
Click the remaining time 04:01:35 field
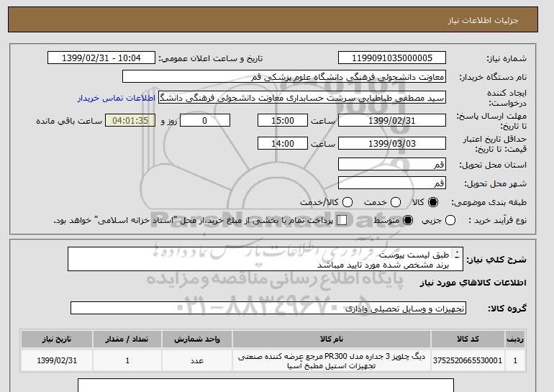130,120
